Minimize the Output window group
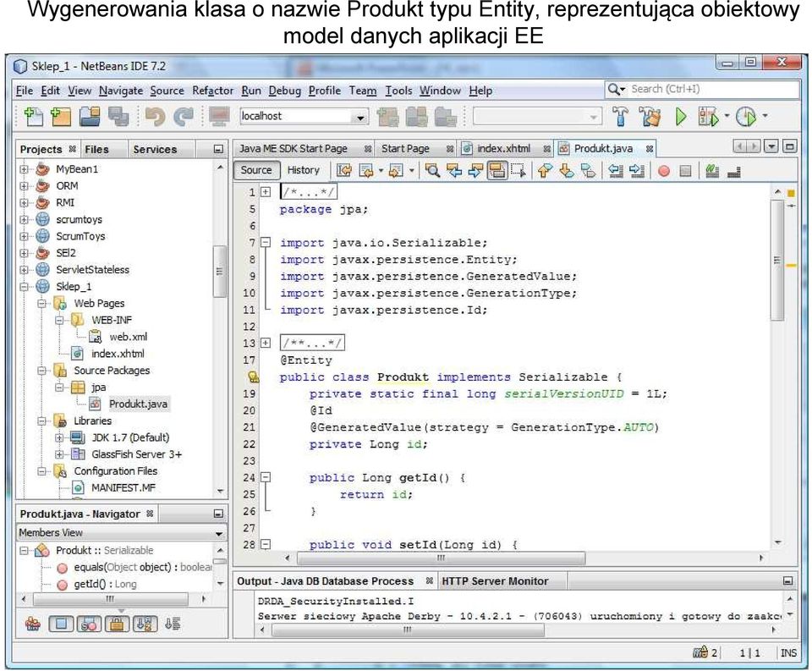812x671 pixels. click(787, 581)
